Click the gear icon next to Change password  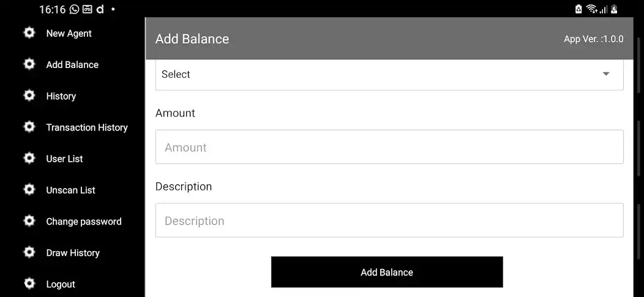29,220
